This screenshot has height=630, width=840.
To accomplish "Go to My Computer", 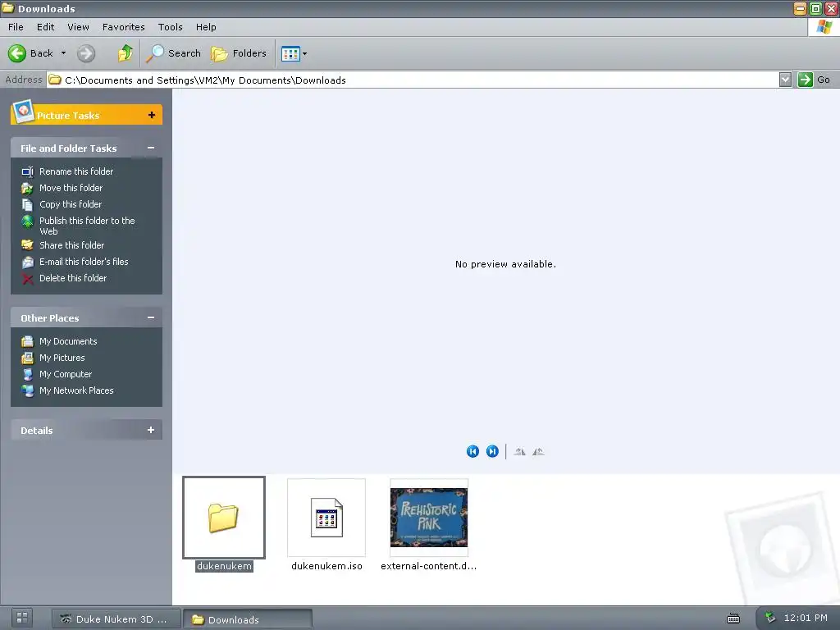I will 66,374.
